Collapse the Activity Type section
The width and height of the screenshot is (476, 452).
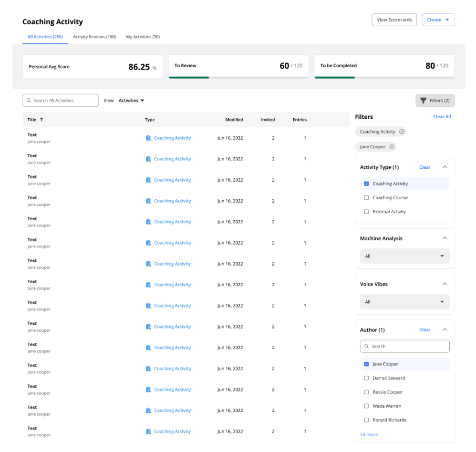pyautogui.click(x=445, y=167)
